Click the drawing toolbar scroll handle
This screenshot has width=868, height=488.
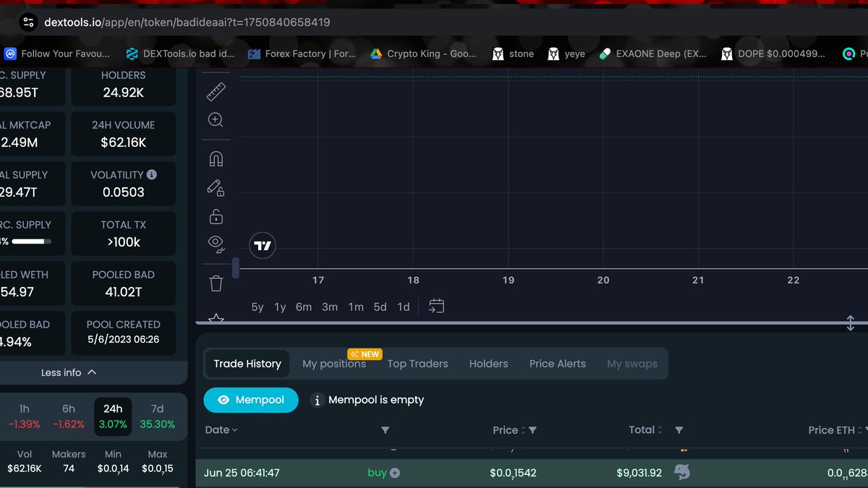pyautogui.click(x=235, y=267)
